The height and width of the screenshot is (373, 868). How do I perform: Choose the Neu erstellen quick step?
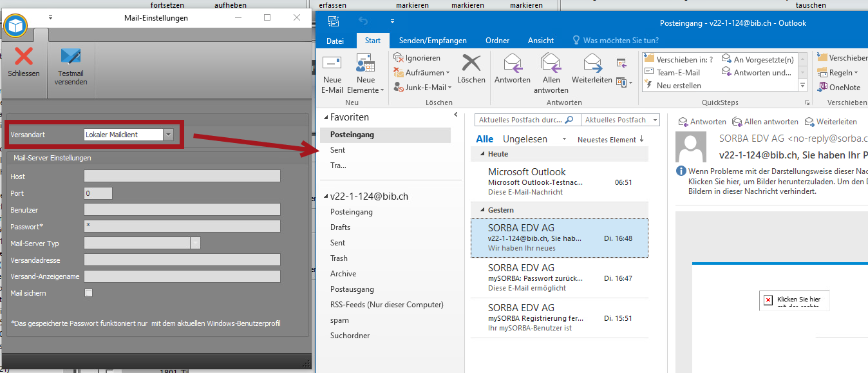click(673, 86)
